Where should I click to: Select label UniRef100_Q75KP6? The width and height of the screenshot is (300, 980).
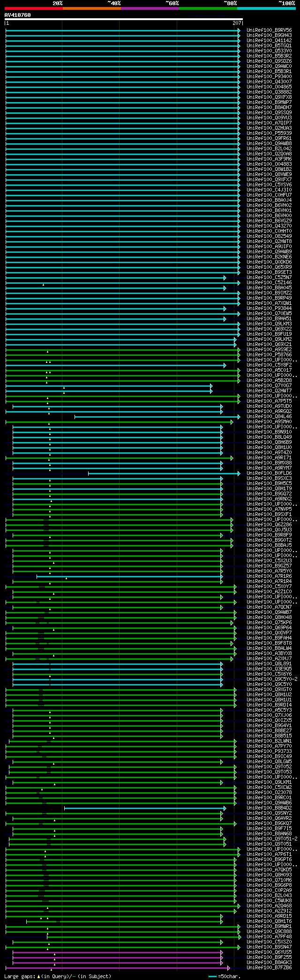(269, 622)
